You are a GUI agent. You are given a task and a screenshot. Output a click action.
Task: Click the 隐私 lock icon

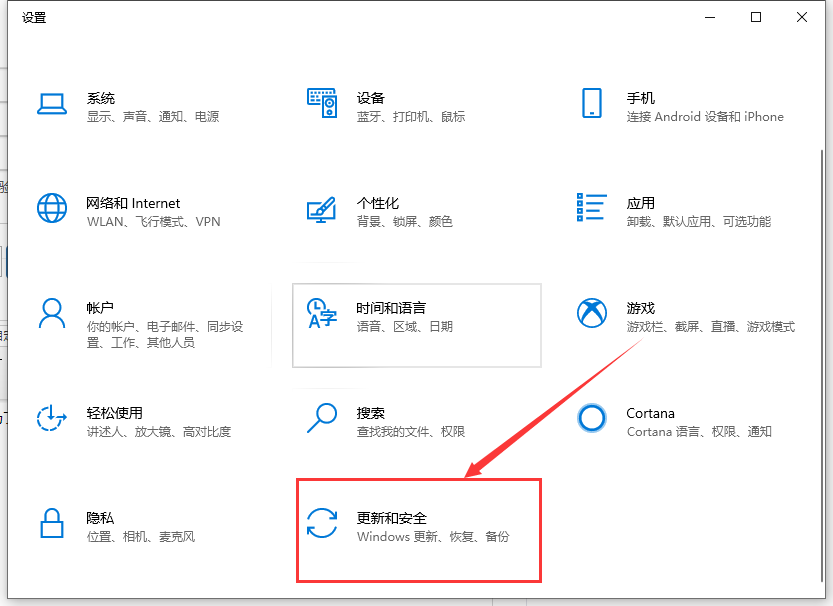[x=51, y=526]
